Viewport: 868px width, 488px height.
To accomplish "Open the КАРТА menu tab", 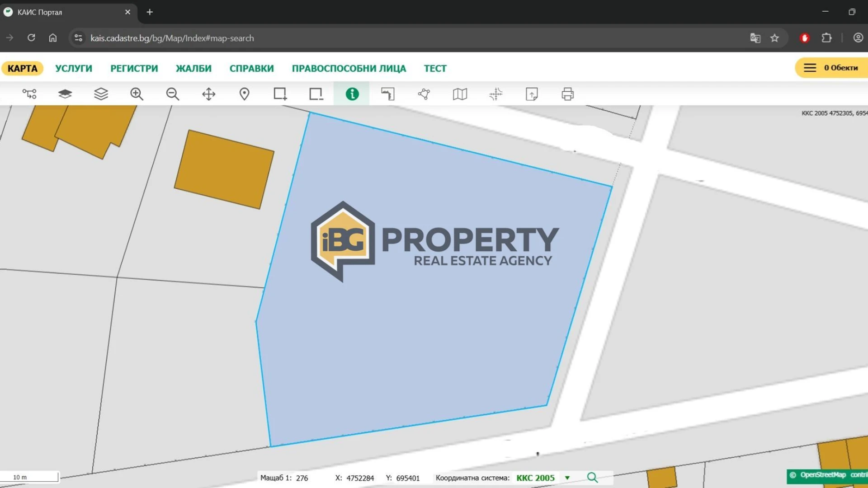I will (23, 68).
